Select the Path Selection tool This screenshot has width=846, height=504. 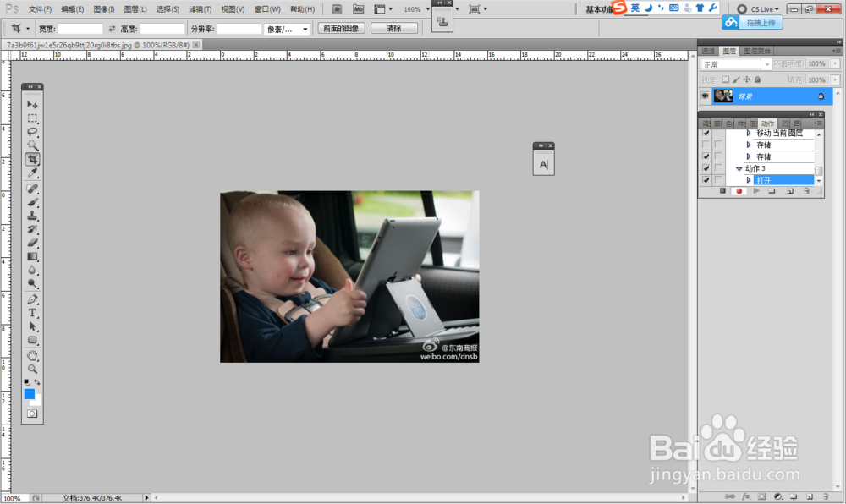tap(32, 326)
